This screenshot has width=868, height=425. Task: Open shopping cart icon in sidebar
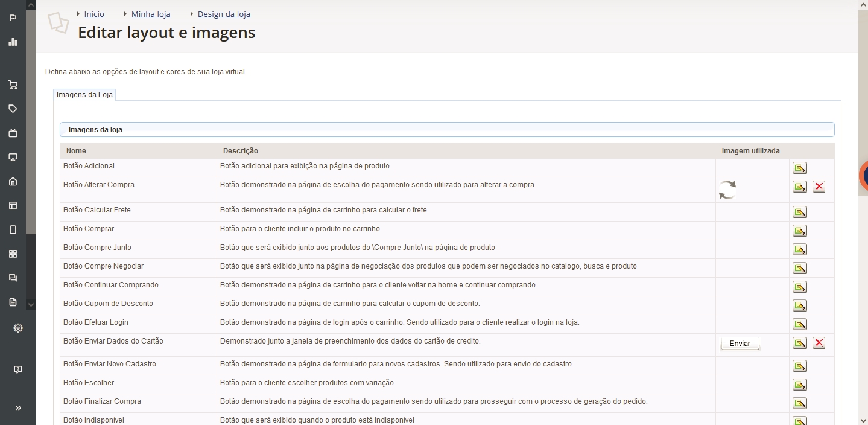13,85
